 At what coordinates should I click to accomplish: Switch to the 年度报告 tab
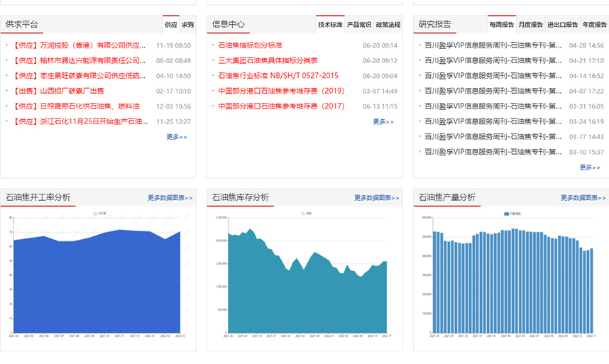click(594, 25)
